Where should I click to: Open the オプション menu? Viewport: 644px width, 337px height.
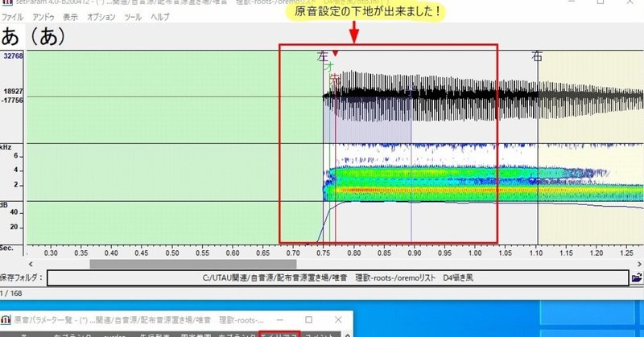101,17
